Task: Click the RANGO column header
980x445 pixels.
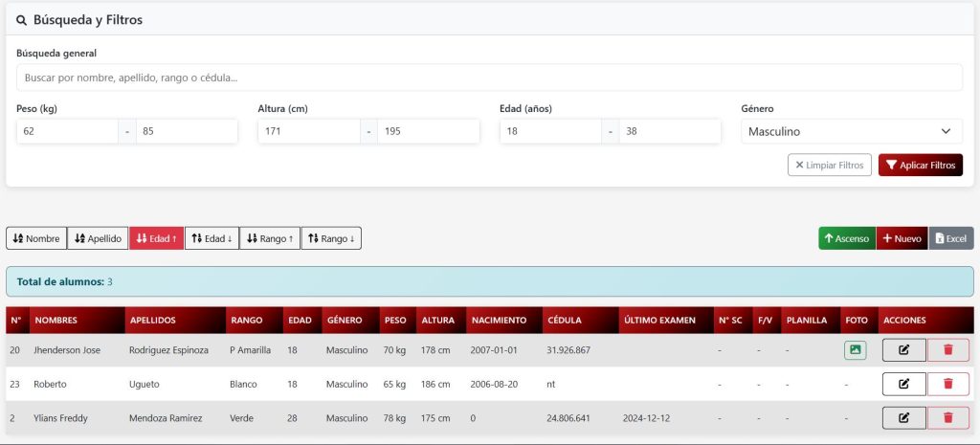Action: (x=246, y=320)
